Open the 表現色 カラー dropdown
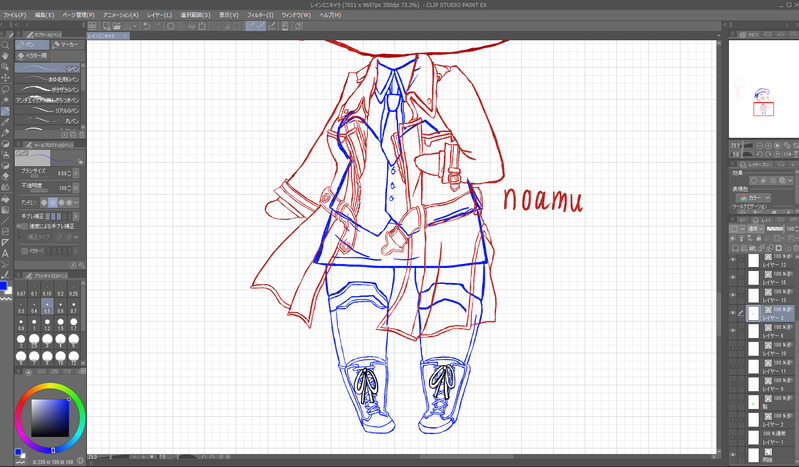The height and width of the screenshot is (467, 799). (x=755, y=198)
